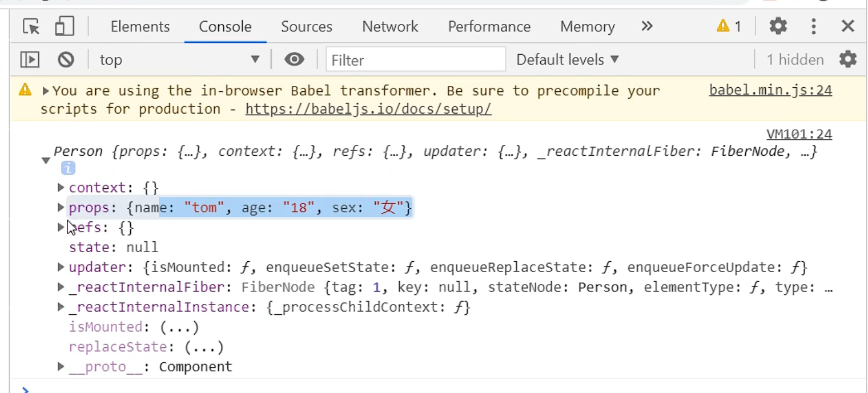Toggle the device toolbar icon

(x=65, y=26)
